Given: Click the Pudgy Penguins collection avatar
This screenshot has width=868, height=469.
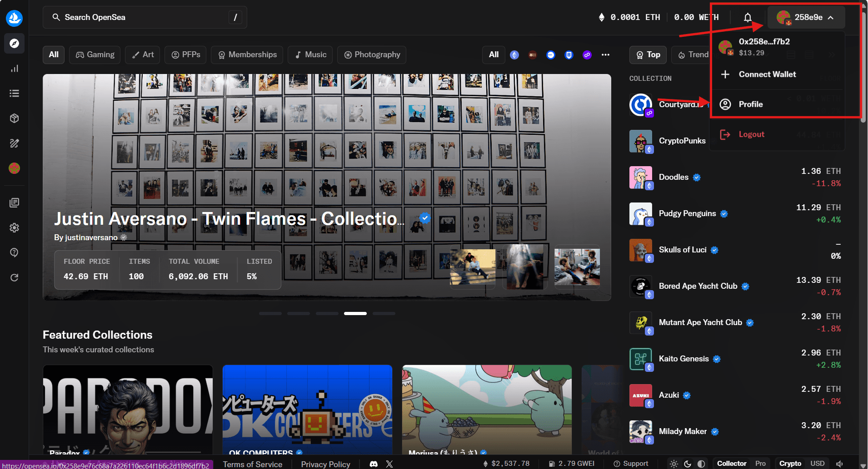Looking at the screenshot, I should (x=641, y=214).
